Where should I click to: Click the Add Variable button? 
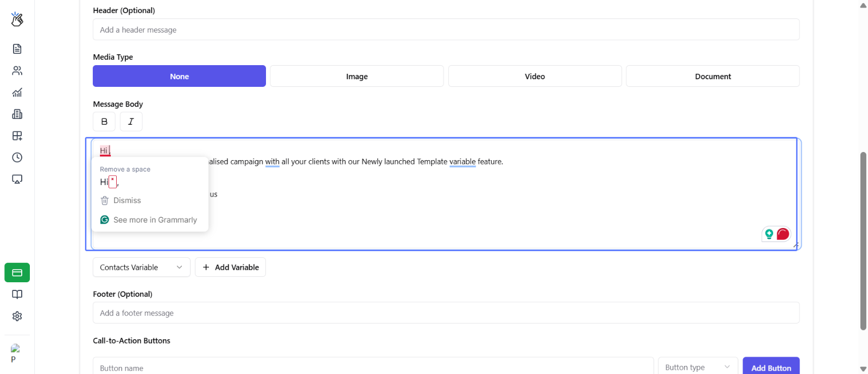pyautogui.click(x=230, y=267)
